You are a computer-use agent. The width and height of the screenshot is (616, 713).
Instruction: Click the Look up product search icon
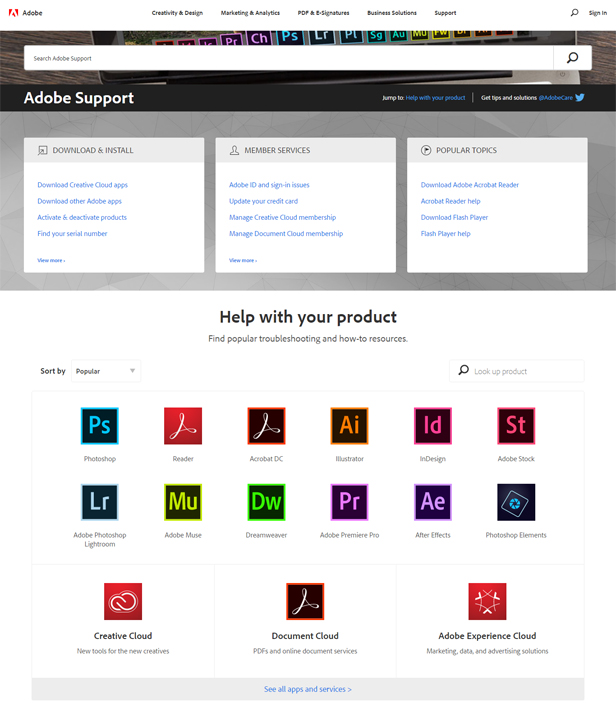click(x=463, y=370)
